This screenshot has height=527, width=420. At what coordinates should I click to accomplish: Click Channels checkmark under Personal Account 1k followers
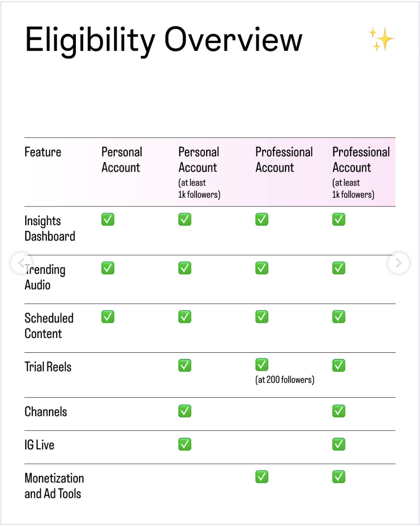[185, 411]
